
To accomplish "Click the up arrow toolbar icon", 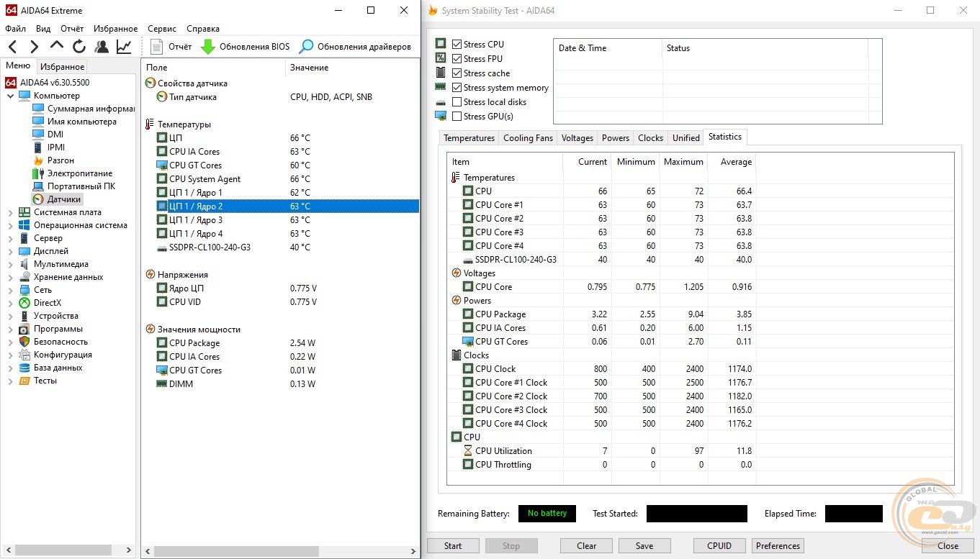I will coord(57,46).
